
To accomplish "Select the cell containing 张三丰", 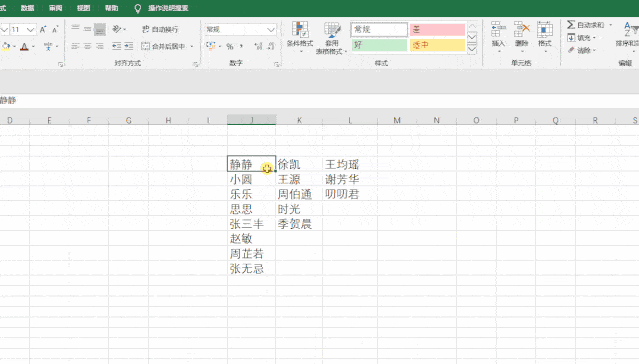I will 251,223.
